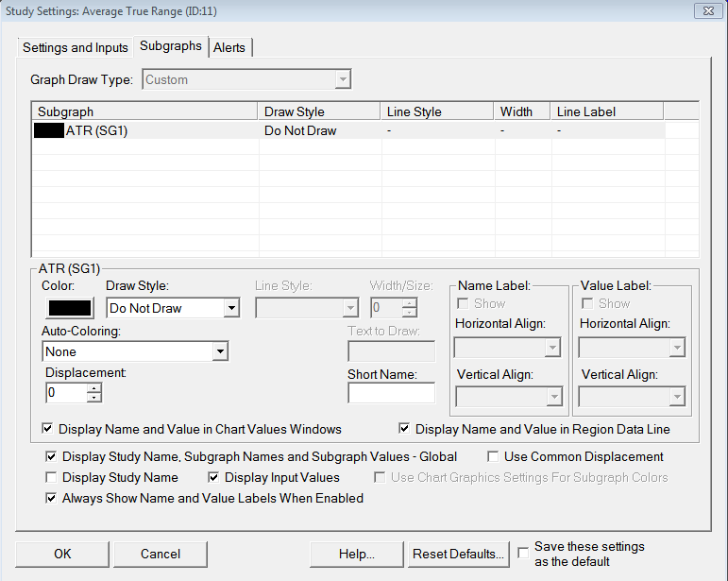The height and width of the screenshot is (581, 728).
Task: Enable Use Common Displacement checkbox
Action: point(493,456)
